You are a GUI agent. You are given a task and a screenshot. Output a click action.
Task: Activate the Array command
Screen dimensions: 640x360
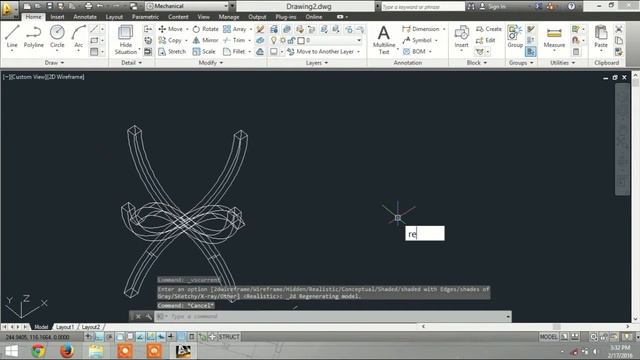[x=235, y=29]
